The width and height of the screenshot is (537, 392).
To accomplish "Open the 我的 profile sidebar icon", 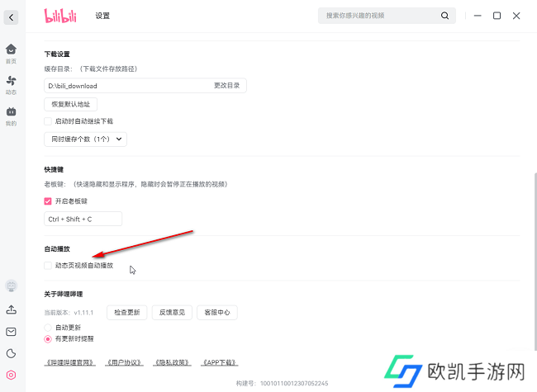I will click(x=11, y=116).
